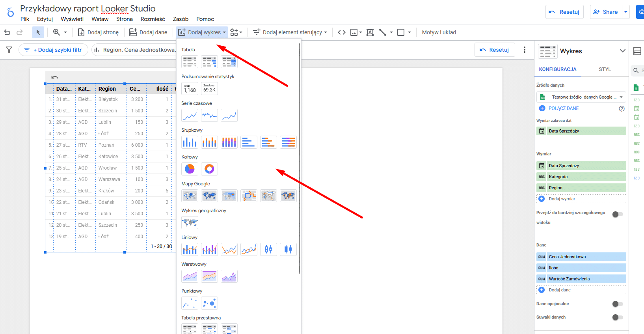Screen dimensions: 644x334
Task: Choose the sparkline chart icon
Action: (209, 115)
